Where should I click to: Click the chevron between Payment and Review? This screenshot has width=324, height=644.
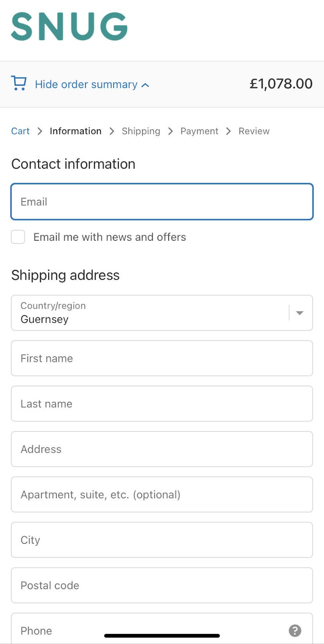[x=228, y=131]
